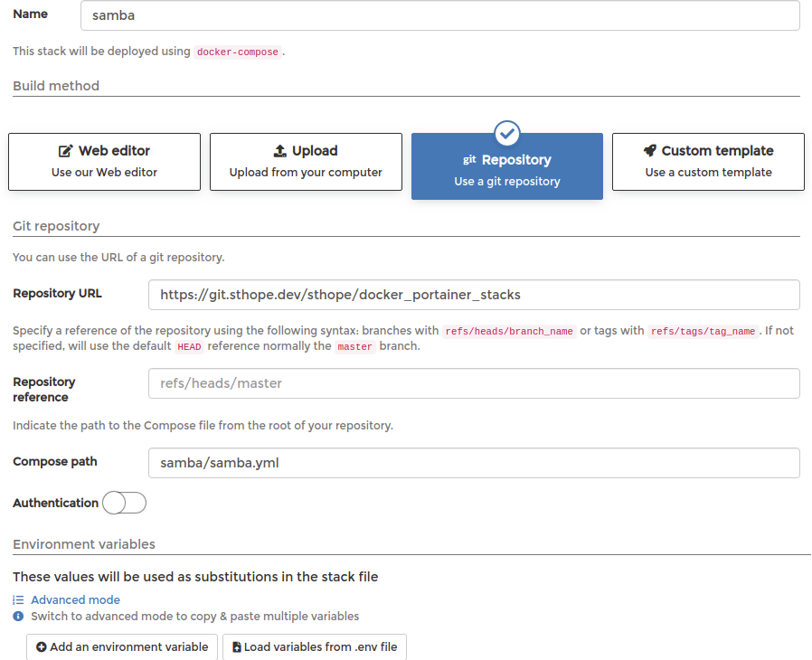Open the Advanced mode link
This screenshot has height=660, width=812.
point(75,600)
